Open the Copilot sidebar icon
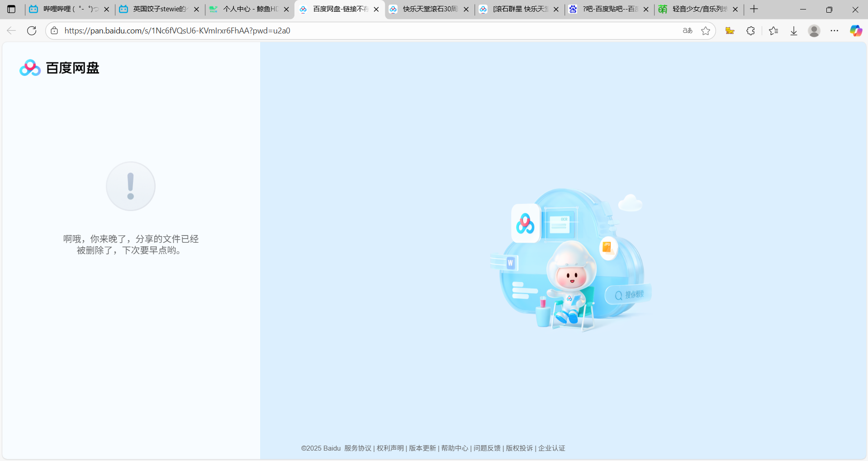The image size is (868, 461). [855, 31]
